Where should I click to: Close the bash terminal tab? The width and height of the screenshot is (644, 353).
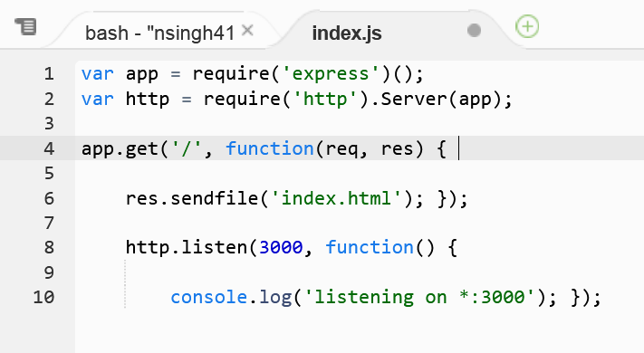[x=247, y=30]
